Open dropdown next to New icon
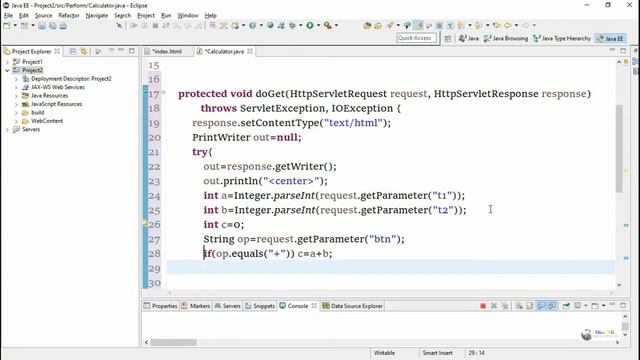640x360 pixels. coord(15,25)
